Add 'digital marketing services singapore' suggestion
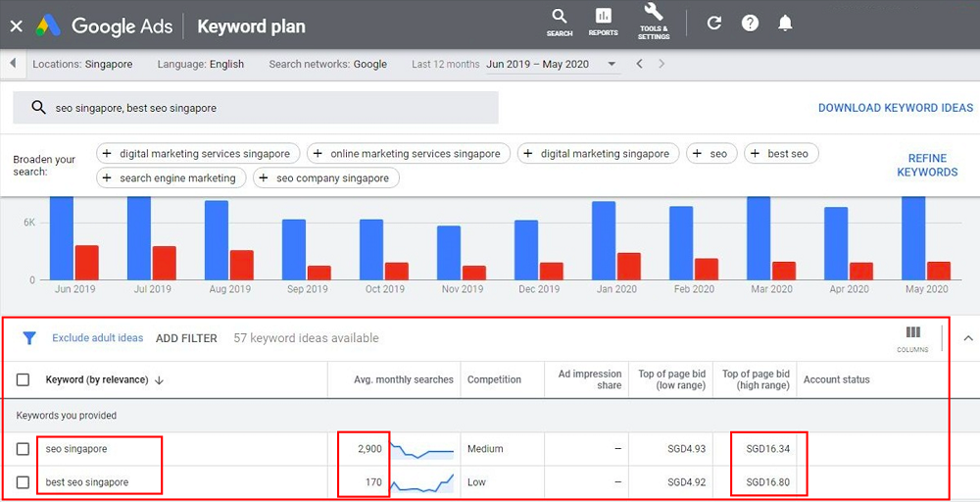Screen dimensions: 980x502 coord(198,154)
